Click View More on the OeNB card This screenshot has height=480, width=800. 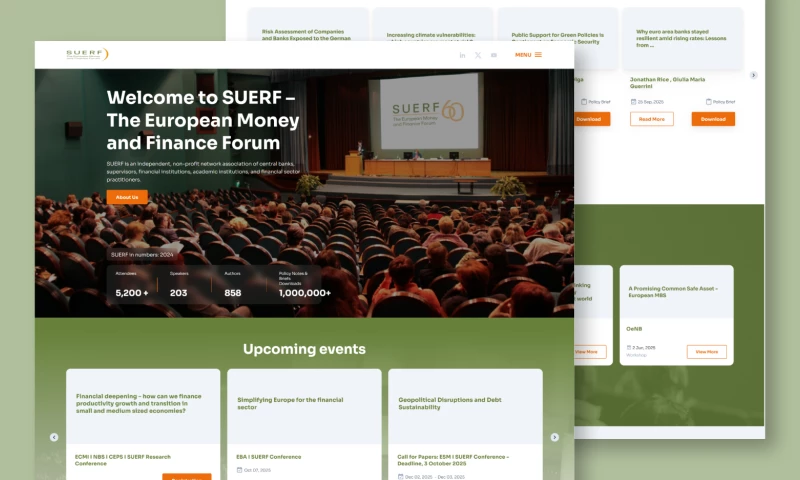tap(707, 352)
